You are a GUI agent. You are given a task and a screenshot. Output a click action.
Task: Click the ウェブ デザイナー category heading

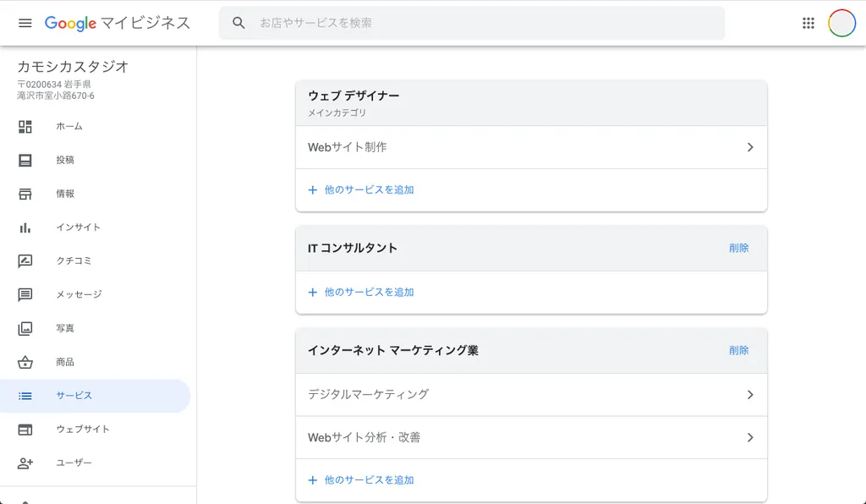tap(354, 96)
